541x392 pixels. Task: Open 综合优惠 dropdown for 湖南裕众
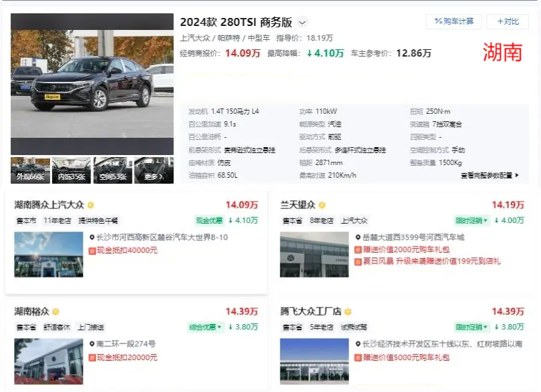[x=205, y=327]
